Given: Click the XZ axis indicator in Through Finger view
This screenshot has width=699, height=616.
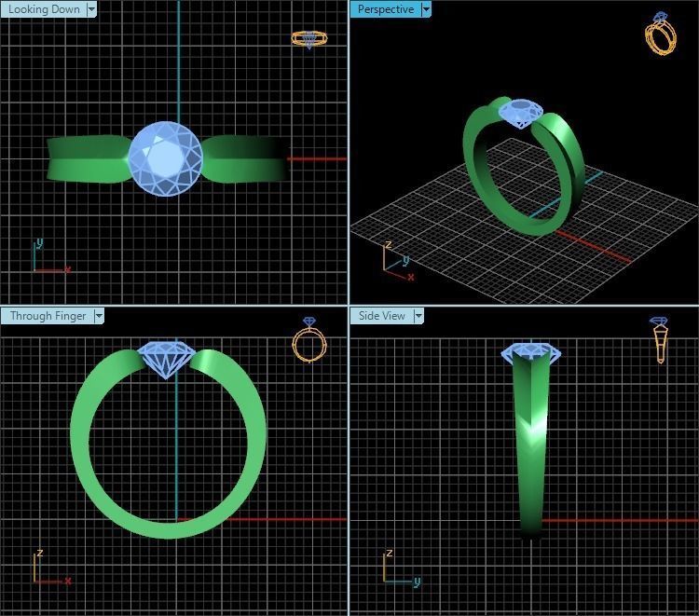Looking at the screenshot, I should (x=51, y=567).
